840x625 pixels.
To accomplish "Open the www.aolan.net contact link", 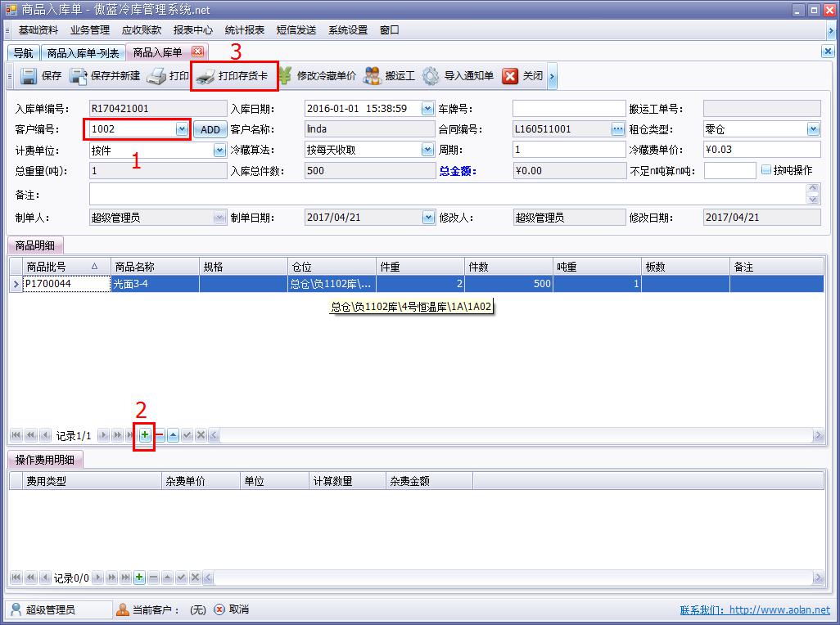I will click(779, 609).
